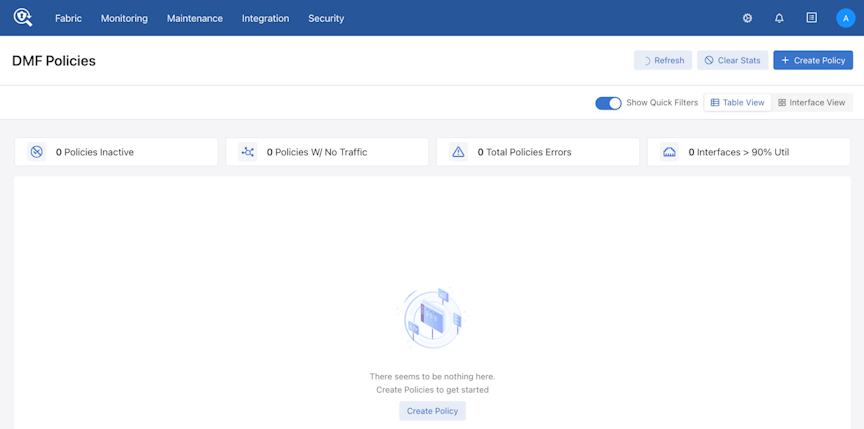Click the Policies Inactive icon
Image resolution: width=864 pixels, height=429 pixels.
(37, 152)
